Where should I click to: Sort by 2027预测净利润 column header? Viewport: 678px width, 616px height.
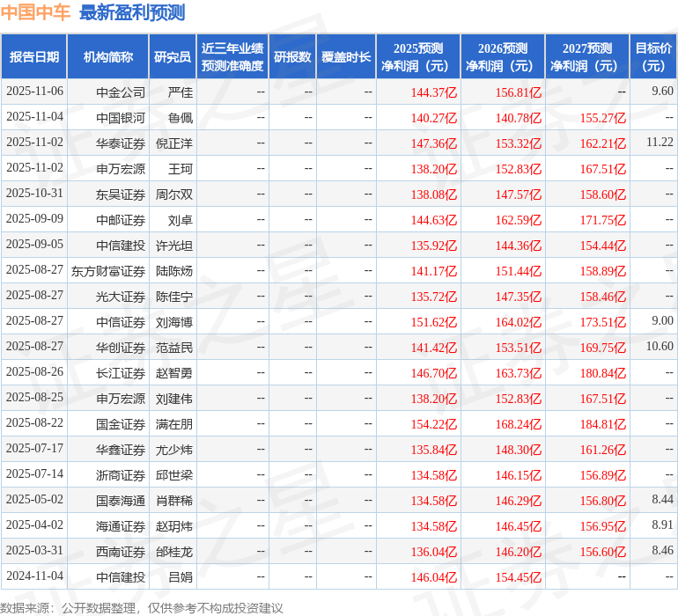click(x=586, y=57)
